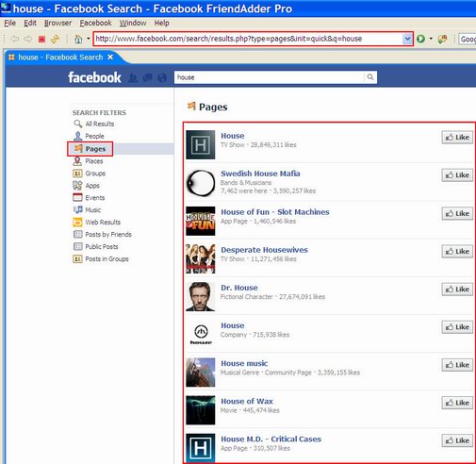Open the Swedish House Mafia page link
Screen dimensions: 476x464
(260, 174)
